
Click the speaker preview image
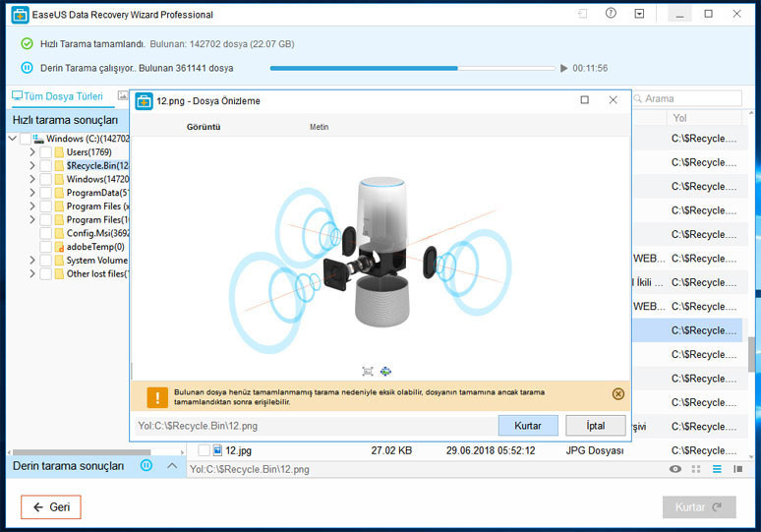tap(371, 265)
